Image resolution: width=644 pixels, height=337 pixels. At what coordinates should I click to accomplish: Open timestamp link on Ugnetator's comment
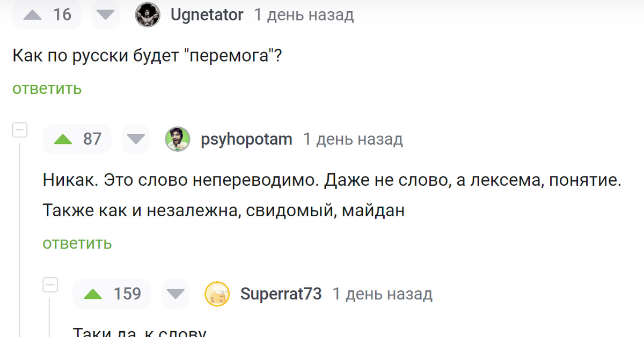pyautogui.click(x=304, y=15)
